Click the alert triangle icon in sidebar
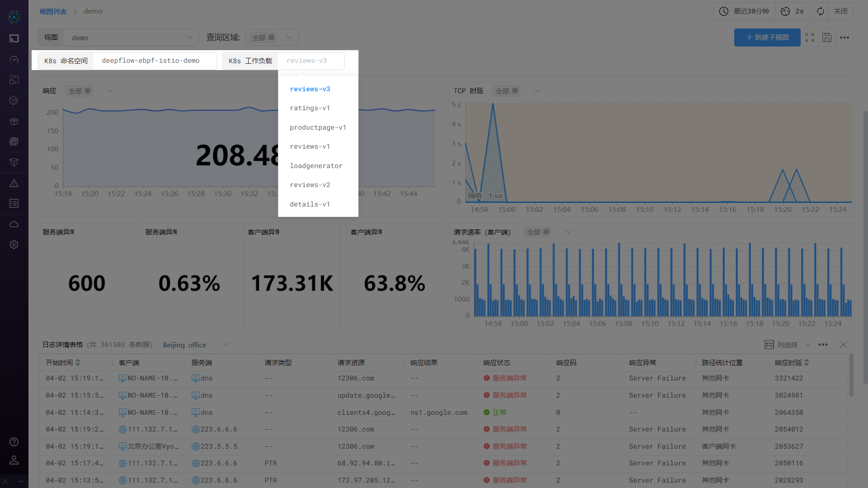868x488 pixels. [x=14, y=183]
